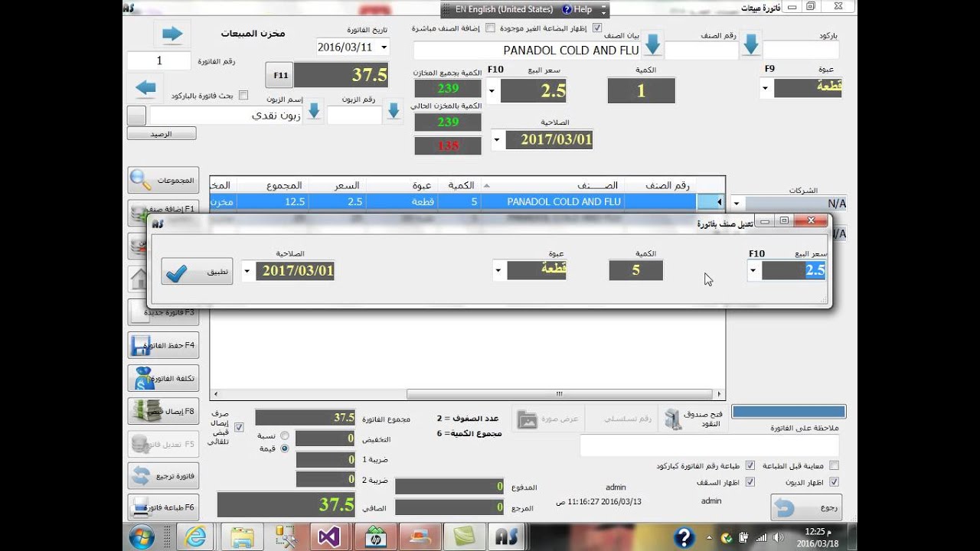980x551 pixels.
Task: Select the value (قيمة) discount radio button
Action: tap(285, 448)
